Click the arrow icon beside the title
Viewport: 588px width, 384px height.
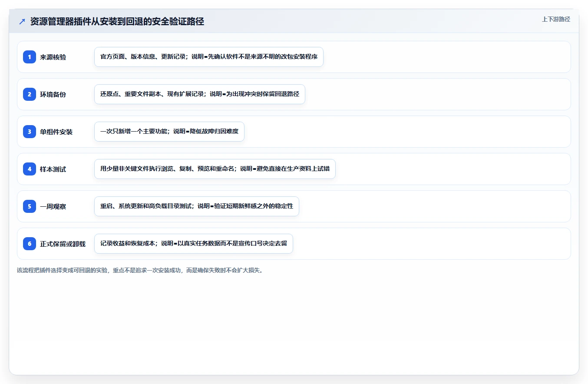22,22
